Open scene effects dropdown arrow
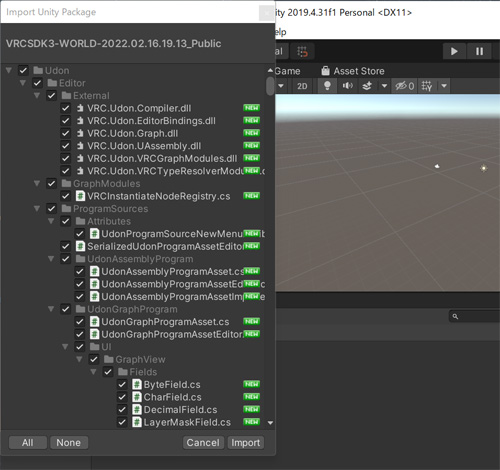This screenshot has height=470, width=500. coord(384,86)
